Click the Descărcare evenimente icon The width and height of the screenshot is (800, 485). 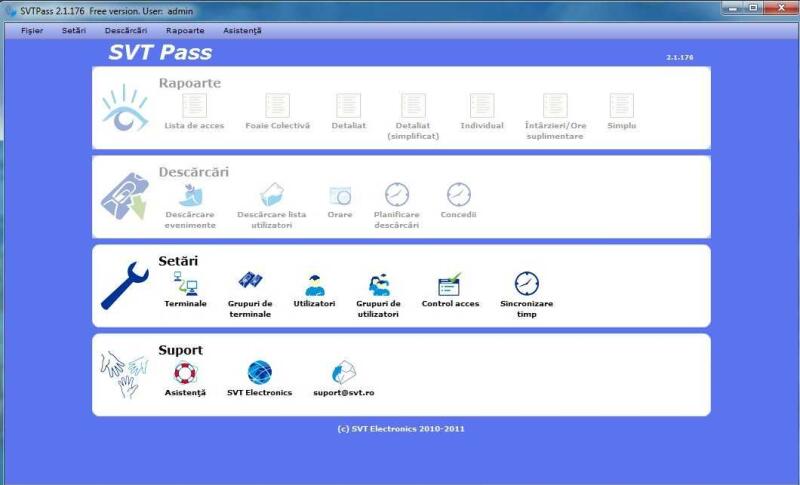190,195
